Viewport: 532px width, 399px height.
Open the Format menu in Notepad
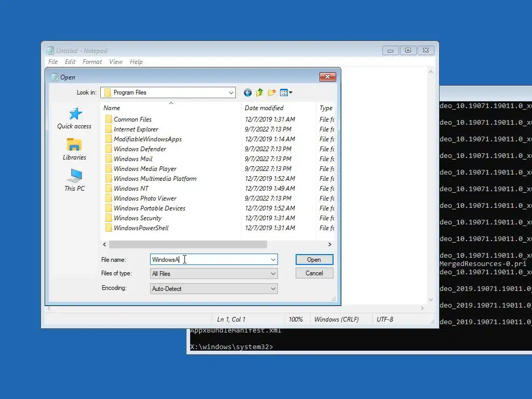tap(92, 62)
